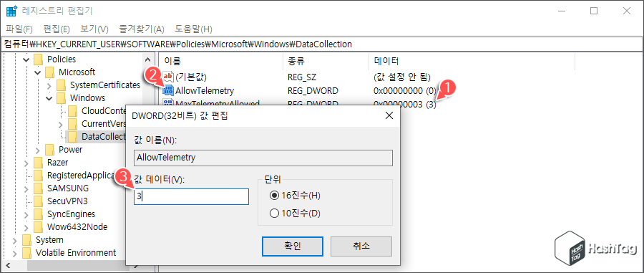Image resolution: width=644 pixels, height=273 pixels.
Task: Collapse the Microsoft tree node
Action: tap(38, 72)
